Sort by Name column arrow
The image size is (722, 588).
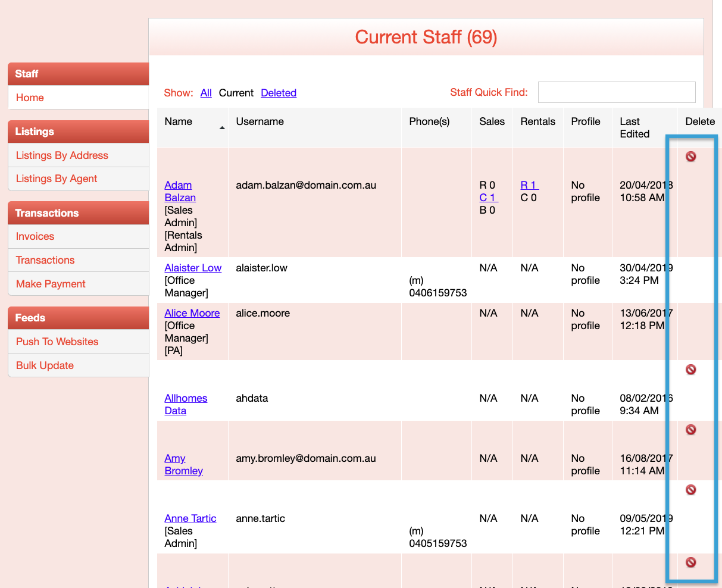coord(222,128)
